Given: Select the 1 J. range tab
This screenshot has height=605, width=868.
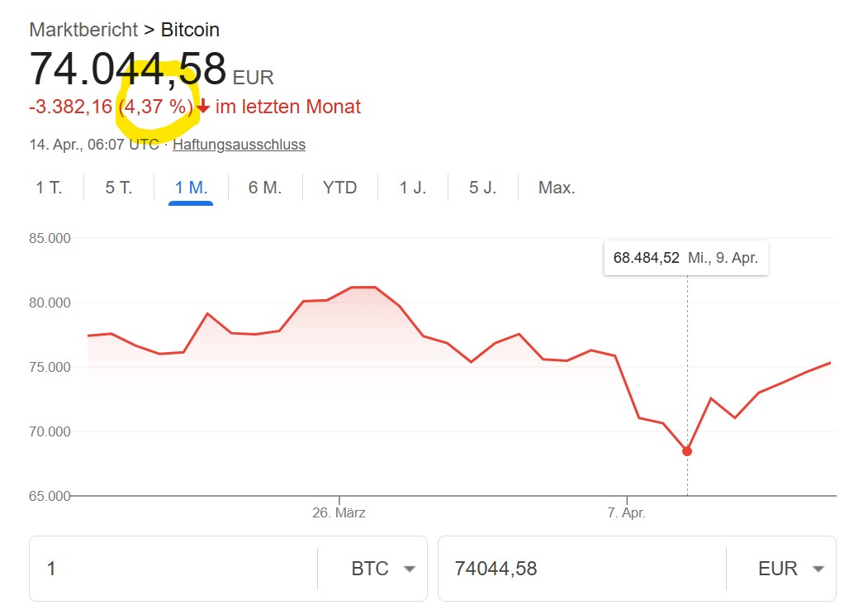Looking at the screenshot, I should pyautogui.click(x=413, y=188).
